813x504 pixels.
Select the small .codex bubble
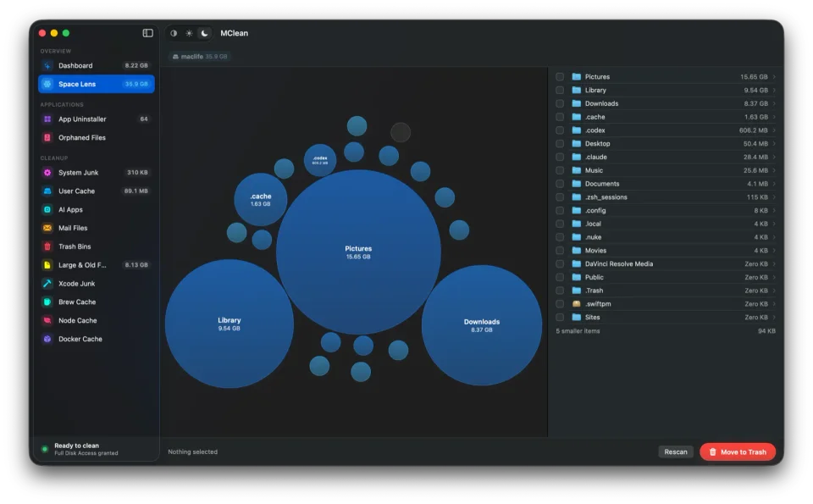tap(320, 160)
